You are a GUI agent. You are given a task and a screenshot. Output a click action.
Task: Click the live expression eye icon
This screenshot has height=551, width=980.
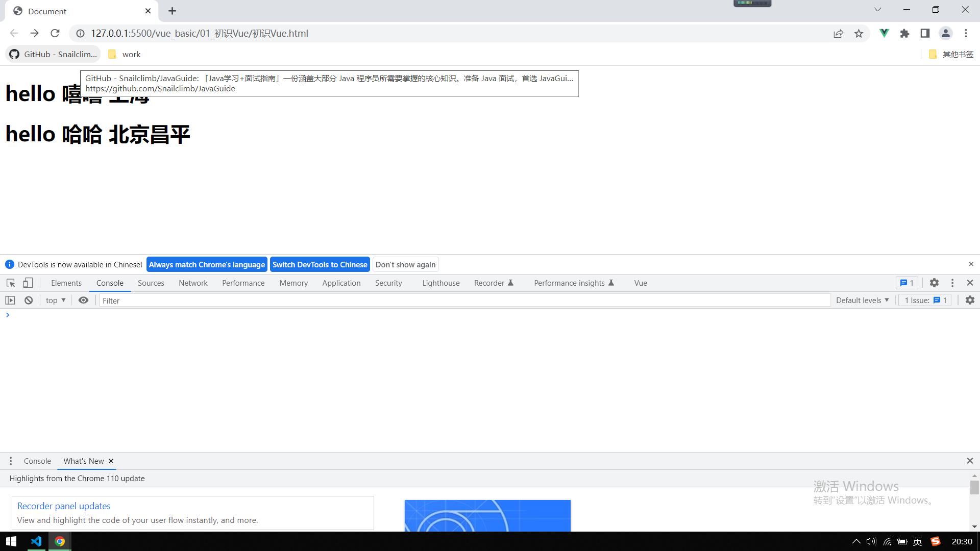point(83,300)
